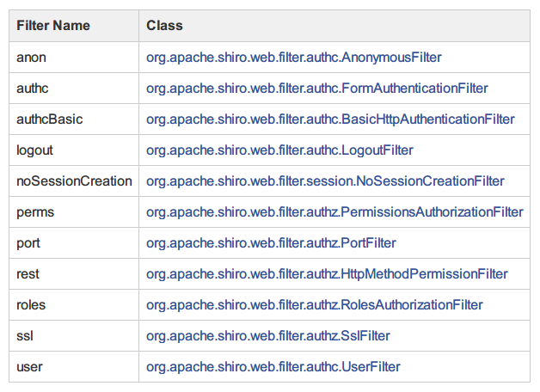The width and height of the screenshot is (540, 392).
Task: Click the "Filter Name" column header
Action: (53, 26)
